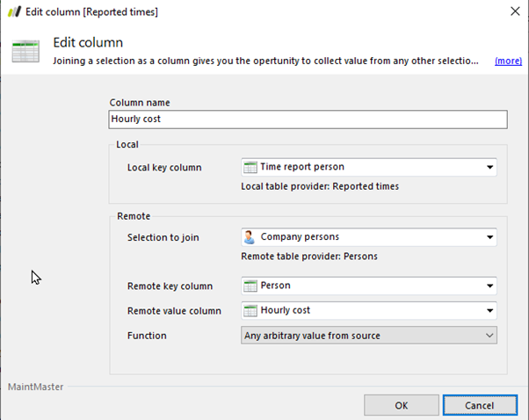The height and width of the screenshot is (420, 529).
Task: Expand Remote value column dropdown arrow
Action: click(x=489, y=310)
